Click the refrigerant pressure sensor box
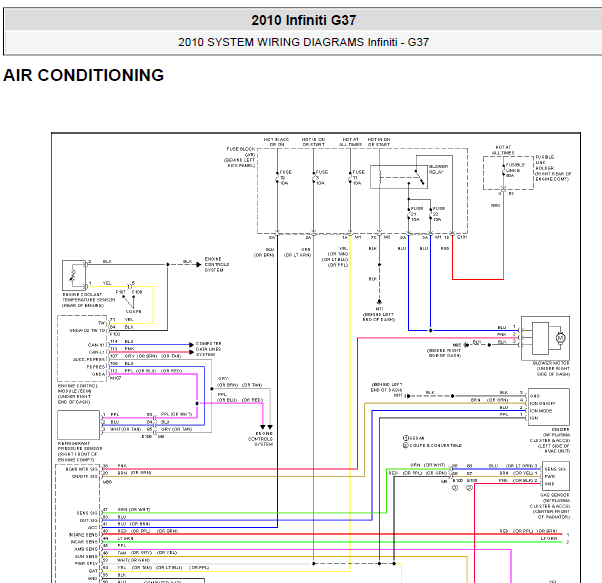This screenshot has width=602, height=583. [x=79, y=425]
